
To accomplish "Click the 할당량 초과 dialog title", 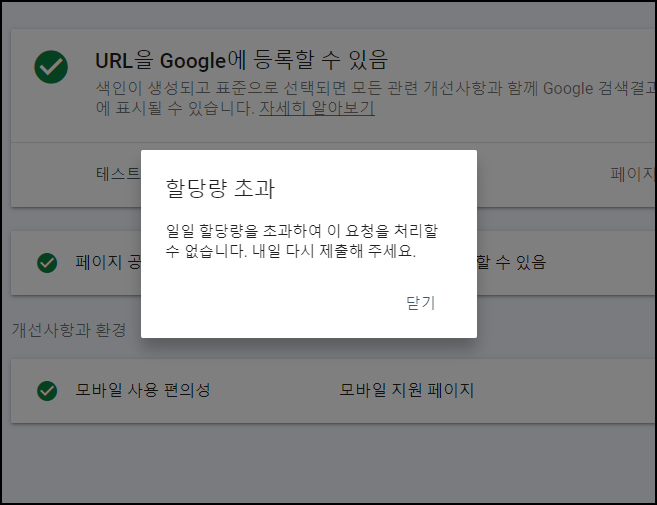I will point(220,189).
